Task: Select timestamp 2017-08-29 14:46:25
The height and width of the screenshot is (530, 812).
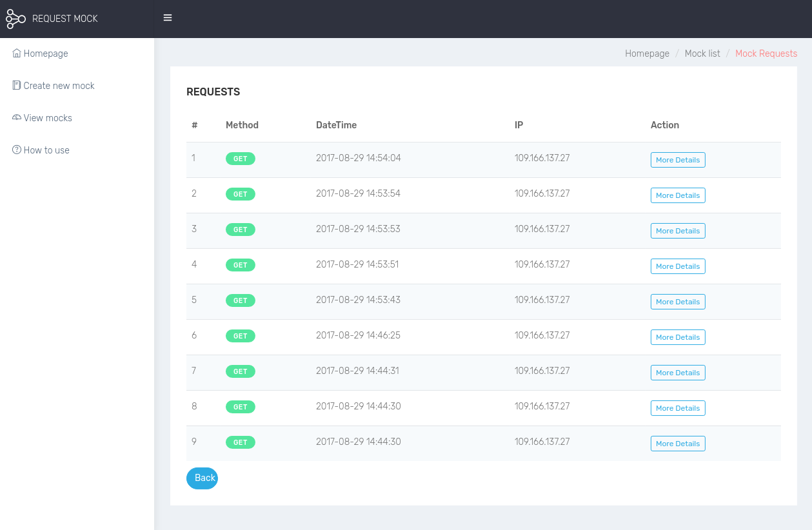Action: tap(359, 335)
